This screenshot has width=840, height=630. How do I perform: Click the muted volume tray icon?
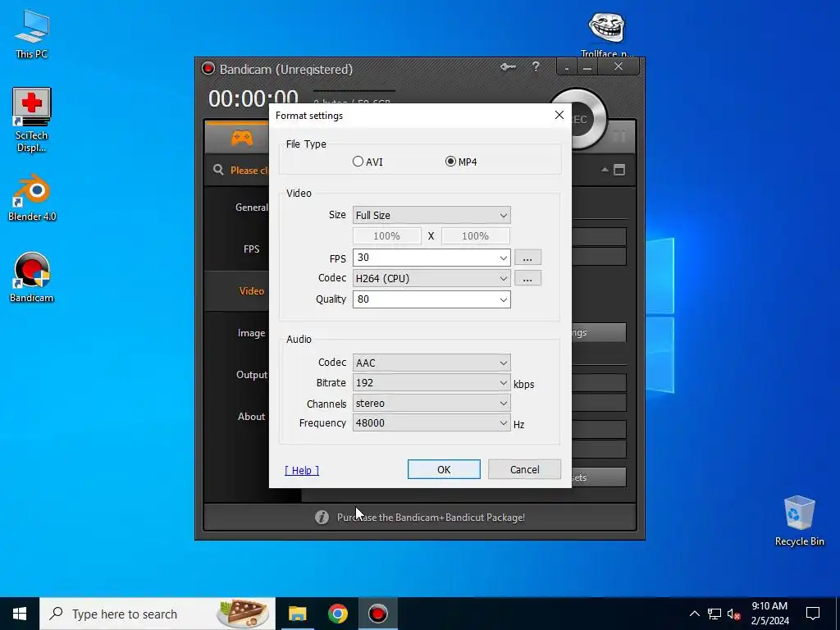click(733, 614)
